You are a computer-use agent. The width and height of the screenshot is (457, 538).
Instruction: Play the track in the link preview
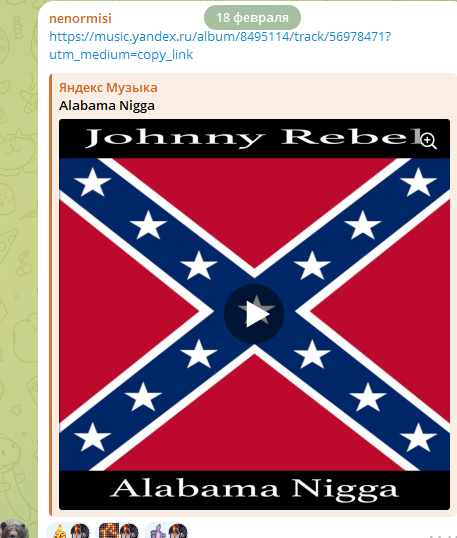pyautogui.click(x=254, y=314)
